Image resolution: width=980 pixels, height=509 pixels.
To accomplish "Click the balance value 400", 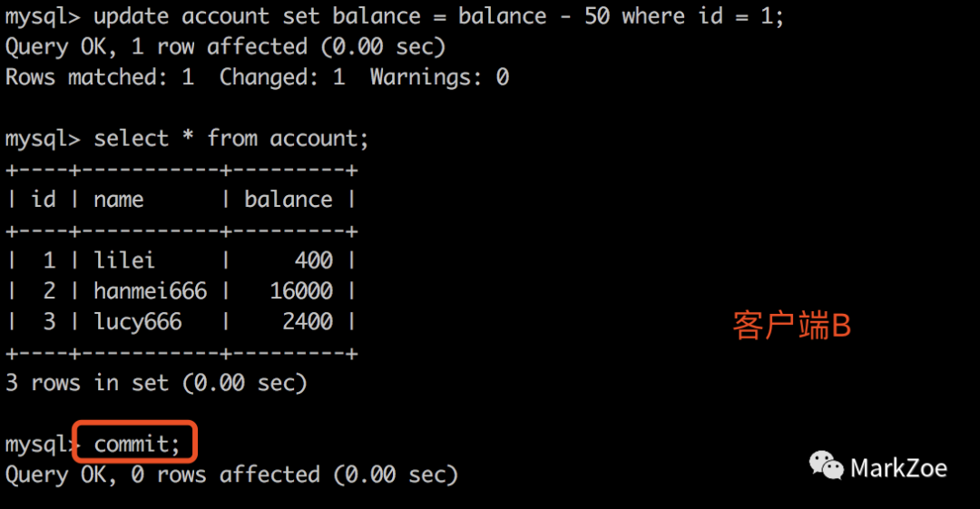I will pos(313,260).
